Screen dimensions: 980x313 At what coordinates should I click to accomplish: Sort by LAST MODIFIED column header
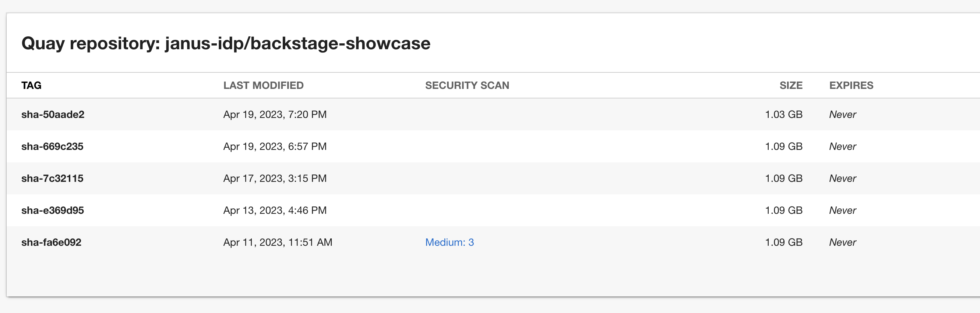click(x=264, y=85)
